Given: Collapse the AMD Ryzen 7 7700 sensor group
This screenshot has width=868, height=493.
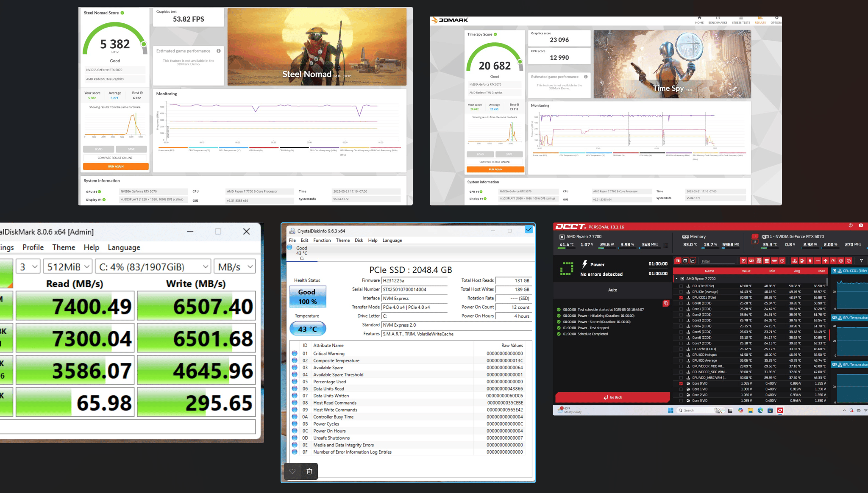Looking at the screenshot, I should 676,279.
